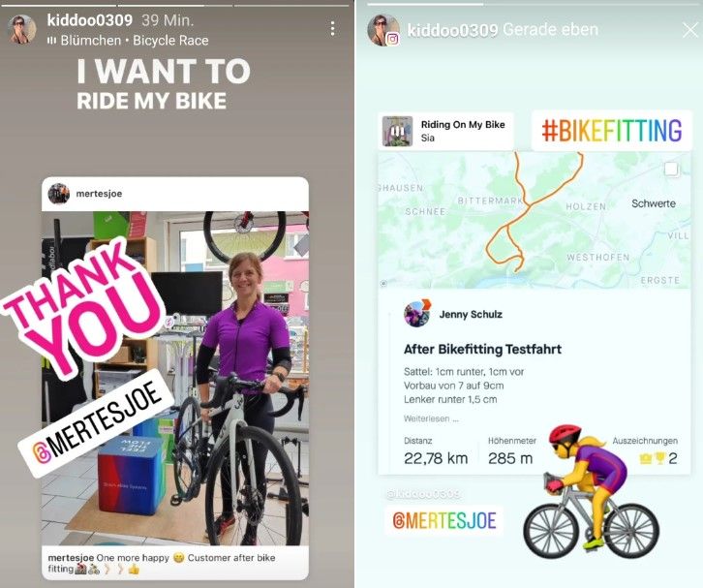Open the After Bikefitting Testfahrt activity title
The width and height of the screenshot is (703, 588).
482,349
